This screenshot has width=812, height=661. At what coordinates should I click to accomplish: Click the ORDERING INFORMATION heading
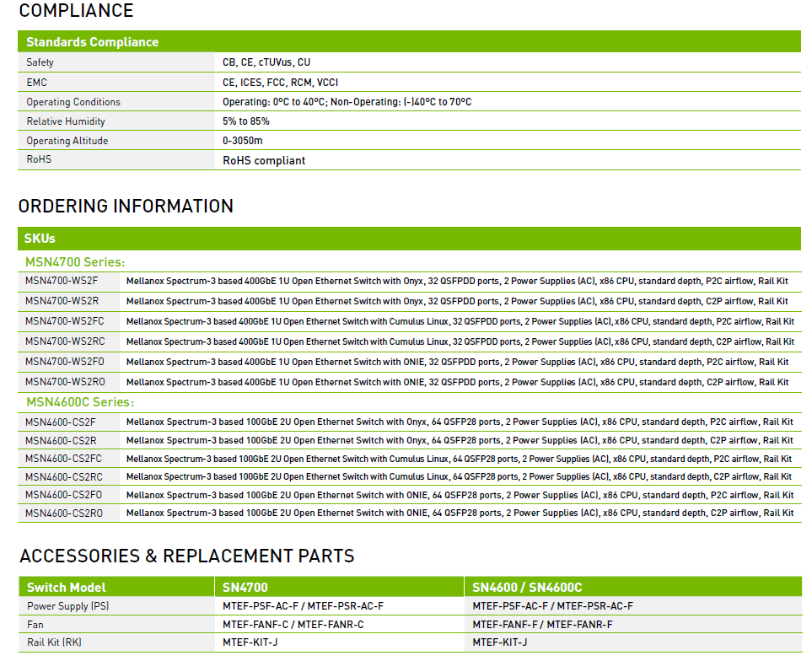tap(126, 207)
